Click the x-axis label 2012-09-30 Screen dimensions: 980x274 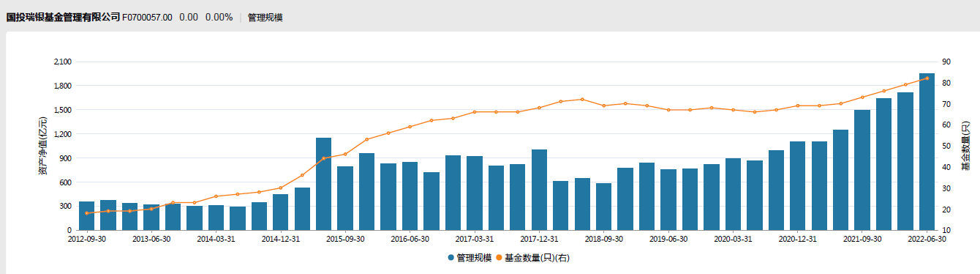(86, 239)
